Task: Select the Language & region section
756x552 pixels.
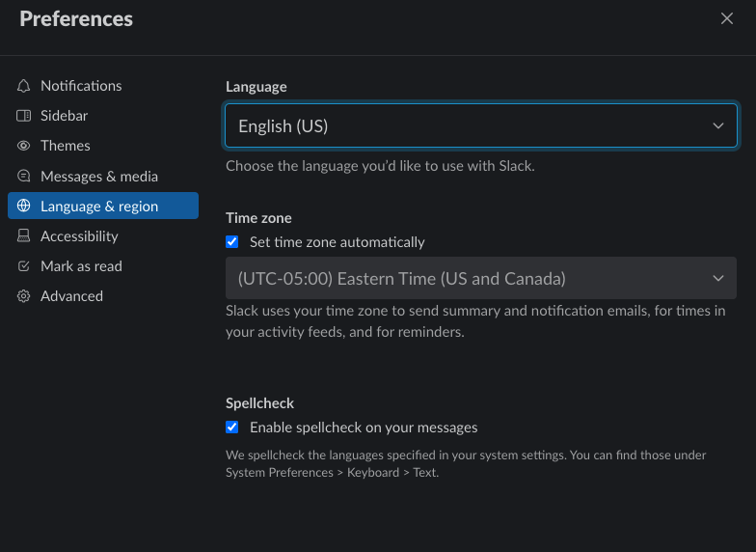Action: click(x=103, y=206)
